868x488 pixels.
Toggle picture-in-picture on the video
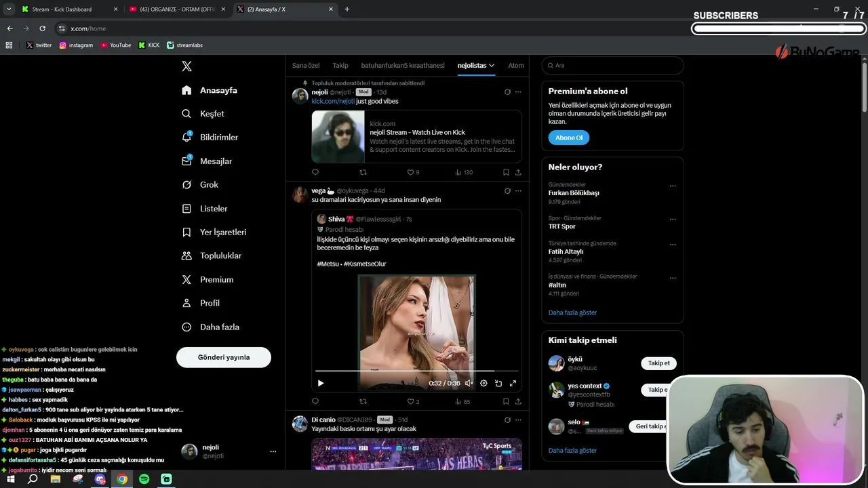pos(498,383)
